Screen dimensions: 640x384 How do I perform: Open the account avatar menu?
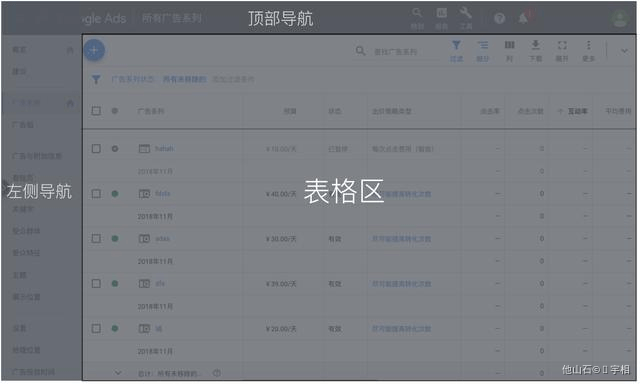pos(620,18)
